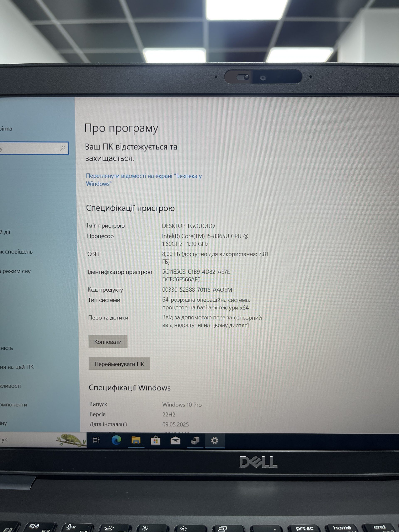The image size is (399, 532).
Task: Select device name DESKTOP-LGOUQUQ
Action: [188, 226]
